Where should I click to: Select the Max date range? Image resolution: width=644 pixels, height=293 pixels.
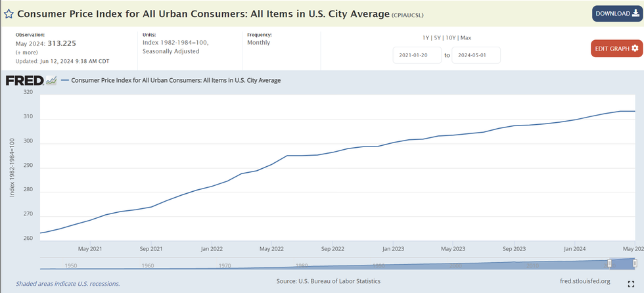pyautogui.click(x=466, y=37)
